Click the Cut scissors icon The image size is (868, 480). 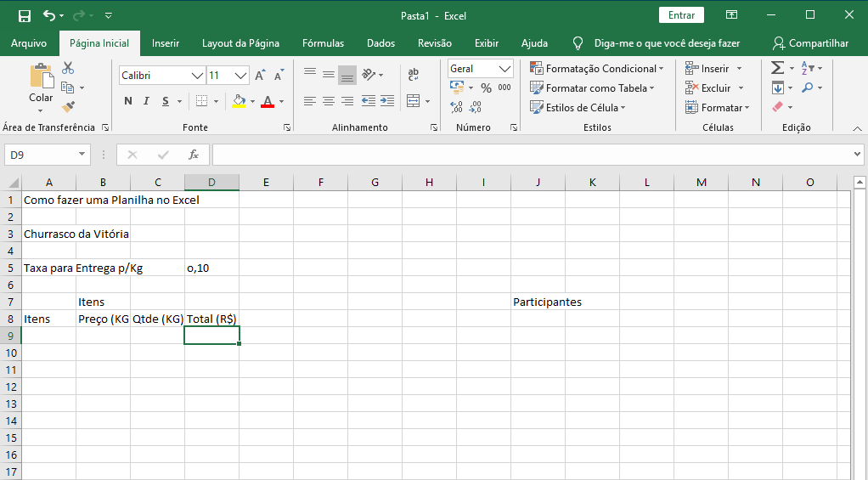[x=68, y=68]
